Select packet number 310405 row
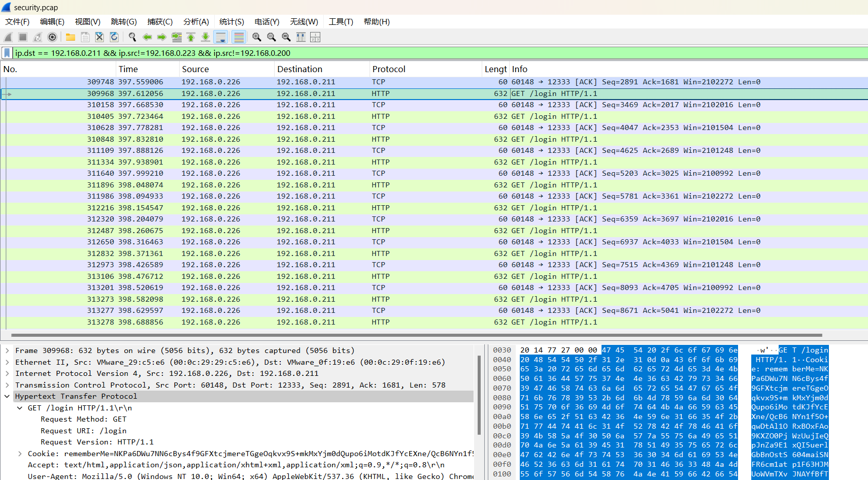The height and width of the screenshot is (480, 868). click(434, 116)
